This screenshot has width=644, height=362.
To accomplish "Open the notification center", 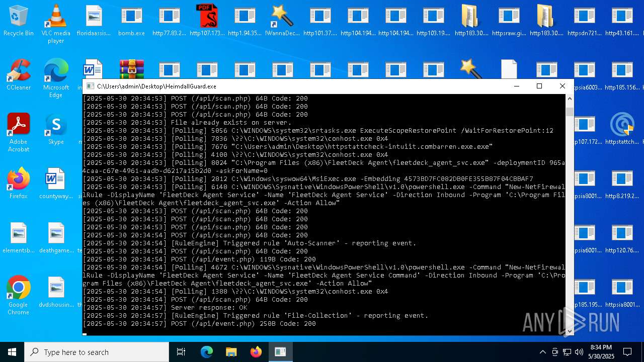I will (x=627, y=352).
